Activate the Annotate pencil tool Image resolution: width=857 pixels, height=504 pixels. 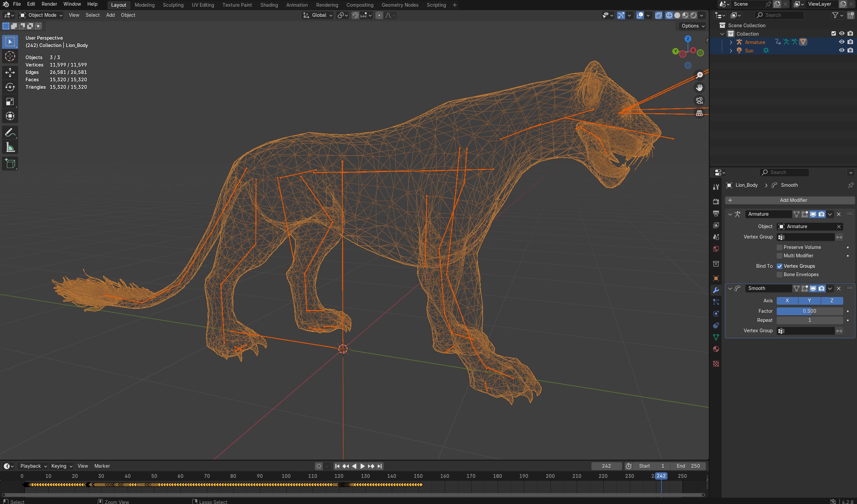[10, 133]
